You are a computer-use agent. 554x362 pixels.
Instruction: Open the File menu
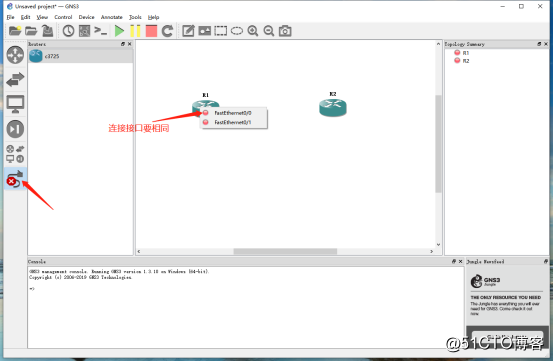coord(11,17)
